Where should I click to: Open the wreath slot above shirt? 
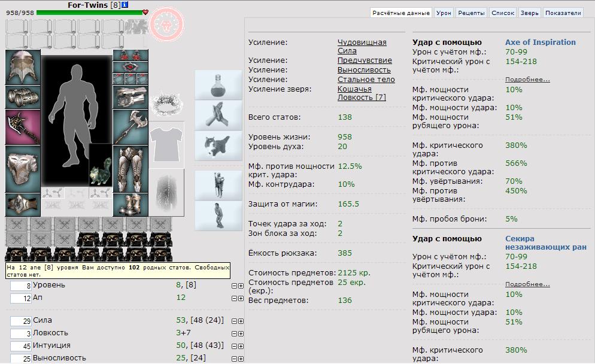(166, 104)
